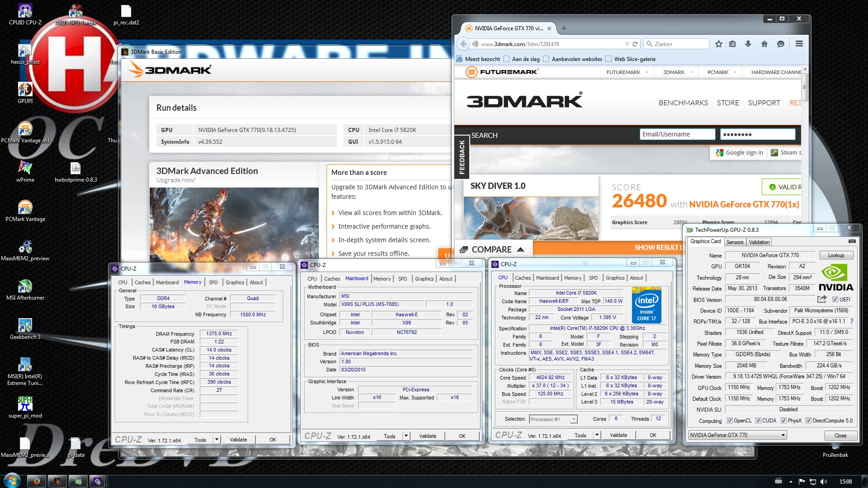The height and width of the screenshot is (488, 868).
Task: Open Processor #1 selection dropdown
Action: point(553,419)
